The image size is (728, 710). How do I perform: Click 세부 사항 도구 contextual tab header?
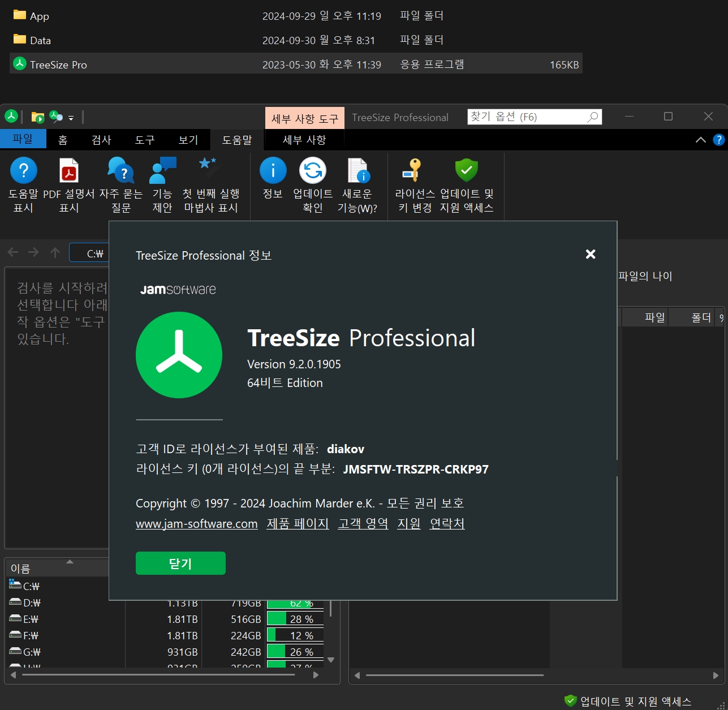coord(304,118)
